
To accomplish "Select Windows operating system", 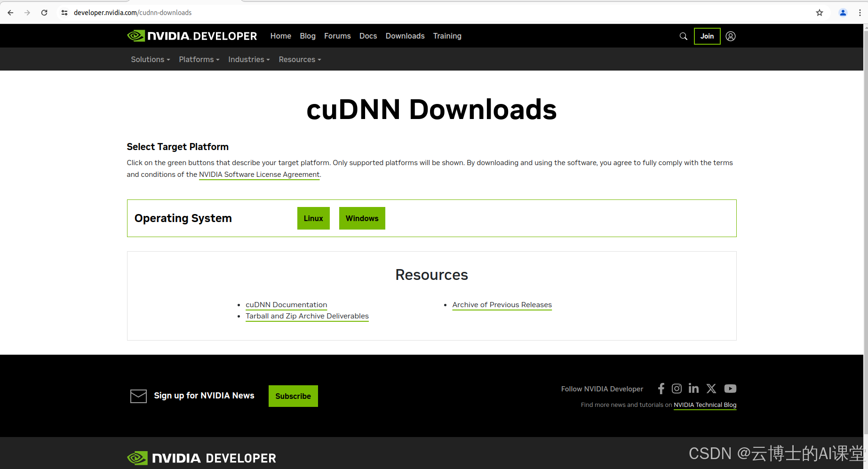I will tap(362, 218).
